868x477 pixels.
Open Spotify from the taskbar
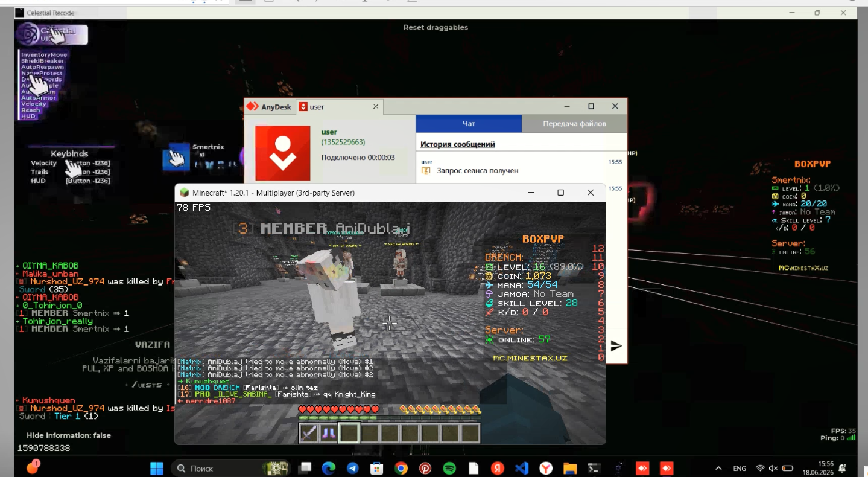tap(449, 468)
